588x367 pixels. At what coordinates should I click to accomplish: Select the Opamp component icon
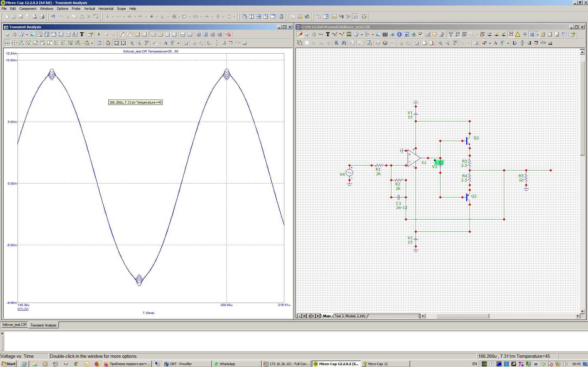tap(185, 17)
